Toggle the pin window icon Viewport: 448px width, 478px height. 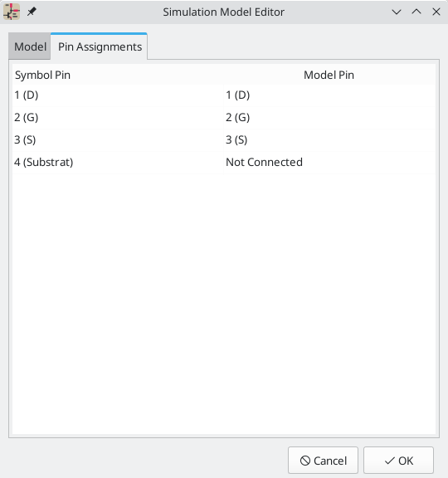[32, 12]
